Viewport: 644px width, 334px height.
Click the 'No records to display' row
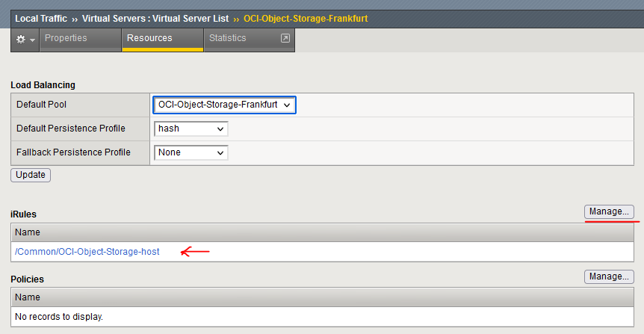click(59, 317)
